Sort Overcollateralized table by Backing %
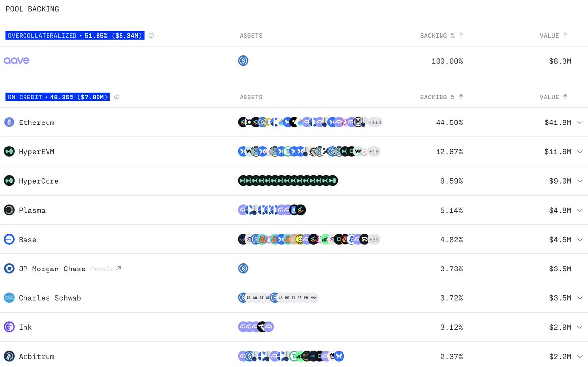The width and height of the screenshot is (588, 367). (461, 36)
